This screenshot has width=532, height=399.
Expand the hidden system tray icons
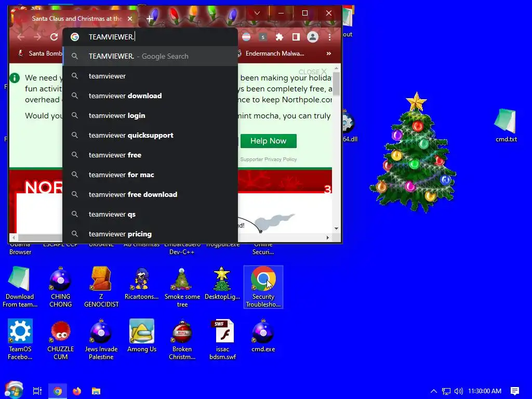coord(433,391)
